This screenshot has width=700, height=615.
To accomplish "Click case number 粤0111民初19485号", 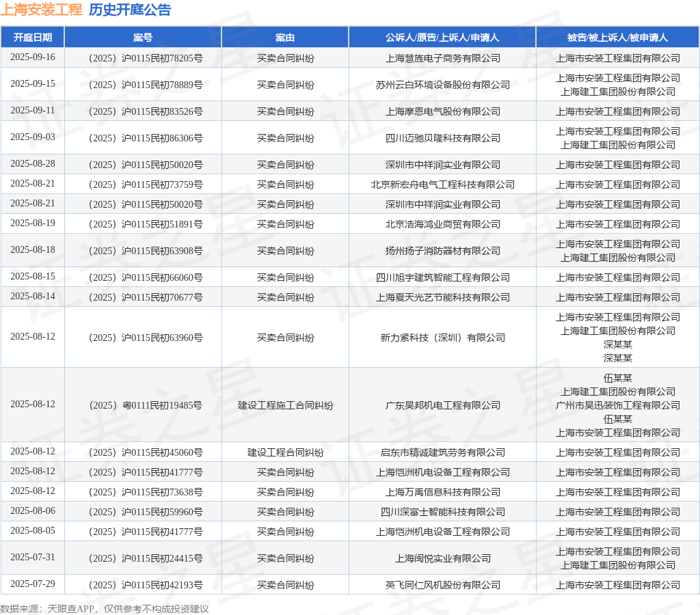I will click(x=146, y=405).
